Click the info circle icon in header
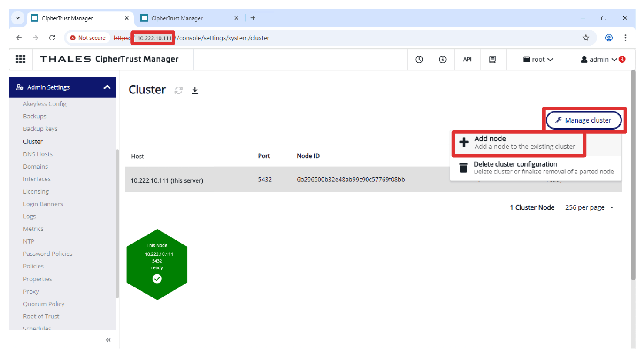Viewport: 644px width, 357px height. (x=443, y=60)
